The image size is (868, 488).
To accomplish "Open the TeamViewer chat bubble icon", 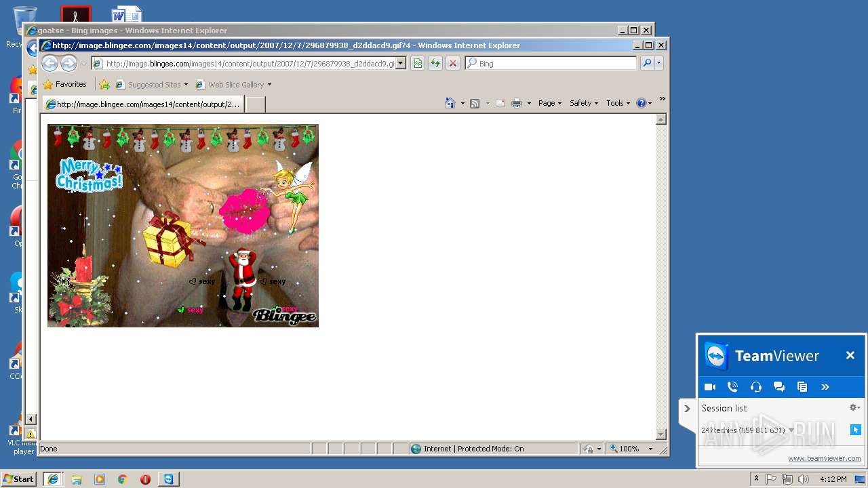I will click(x=779, y=387).
